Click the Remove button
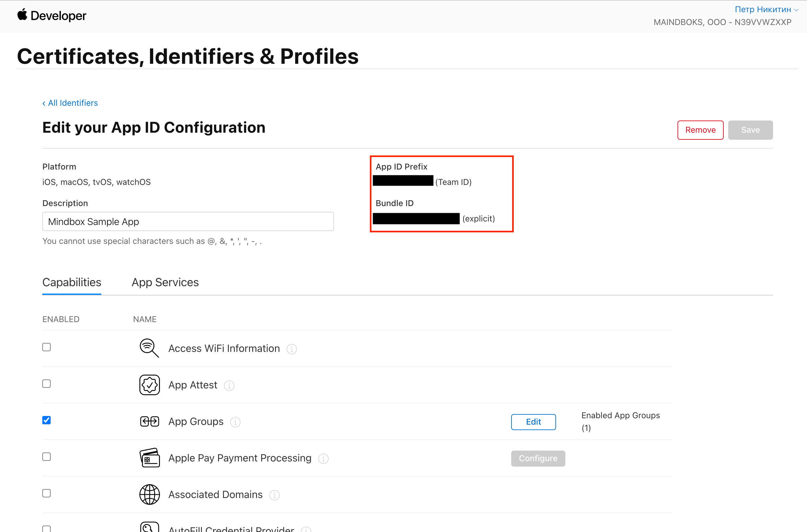807x532 pixels. pos(700,130)
